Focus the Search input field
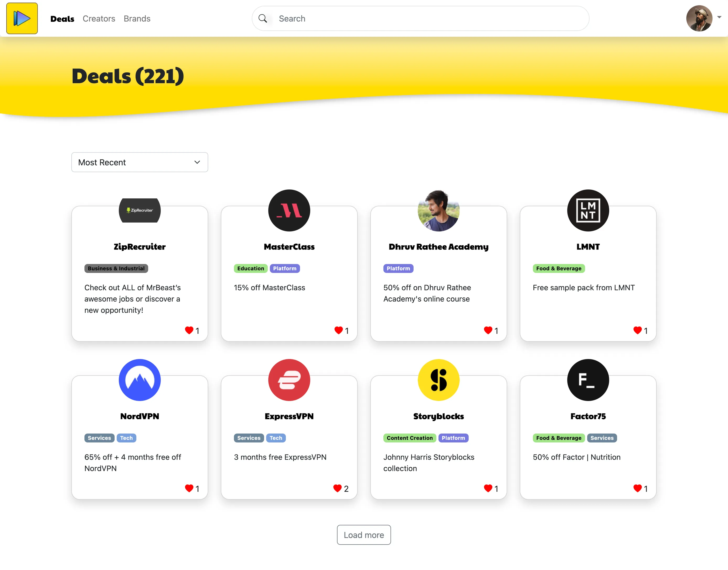The height and width of the screenshot is (570, 728). tap(421, 19)
